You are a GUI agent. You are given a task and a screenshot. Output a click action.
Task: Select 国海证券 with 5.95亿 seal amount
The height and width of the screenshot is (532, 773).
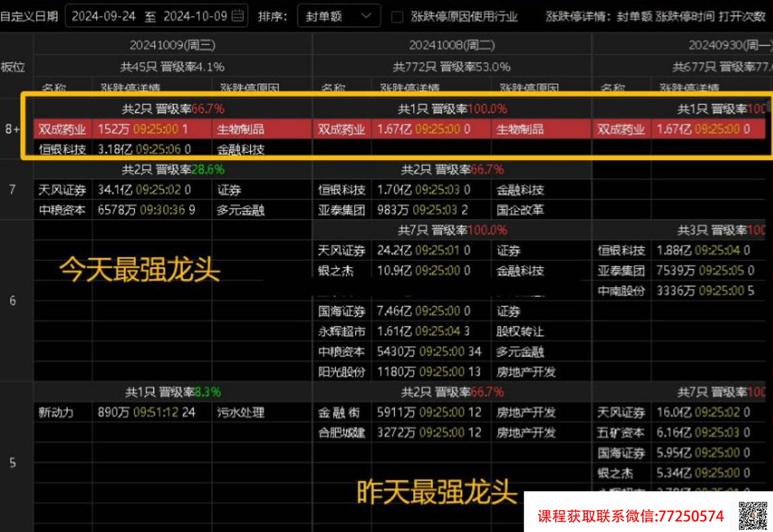621,453
